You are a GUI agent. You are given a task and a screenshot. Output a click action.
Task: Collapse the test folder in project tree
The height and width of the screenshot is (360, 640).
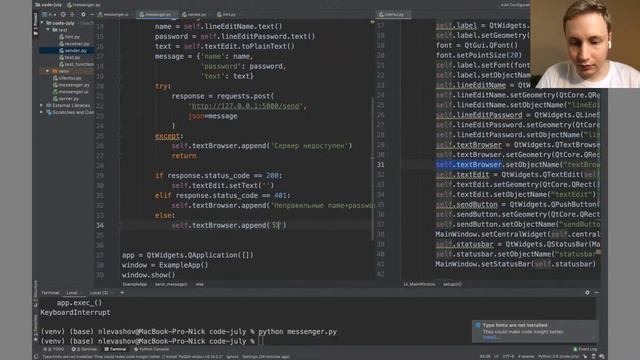tap(48, 30)
